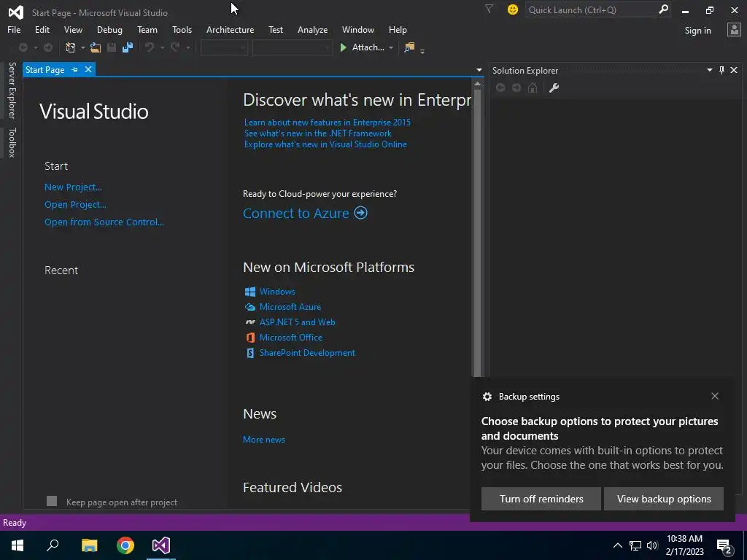
Task: Open the Solution Configurations combo box
Action: click(224, 47)
